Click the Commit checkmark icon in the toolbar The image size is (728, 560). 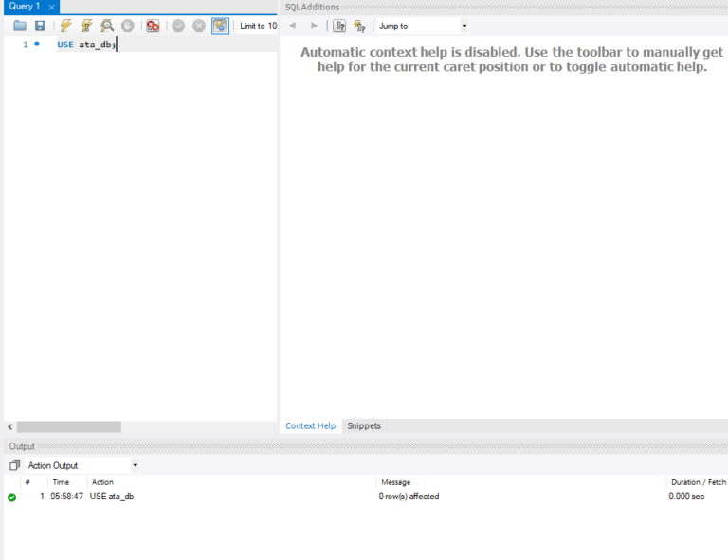click(178, 26)
